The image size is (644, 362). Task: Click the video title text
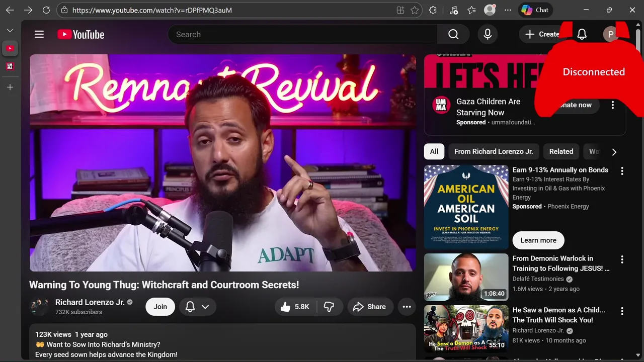pyautogui.click(x=164, y=285)
